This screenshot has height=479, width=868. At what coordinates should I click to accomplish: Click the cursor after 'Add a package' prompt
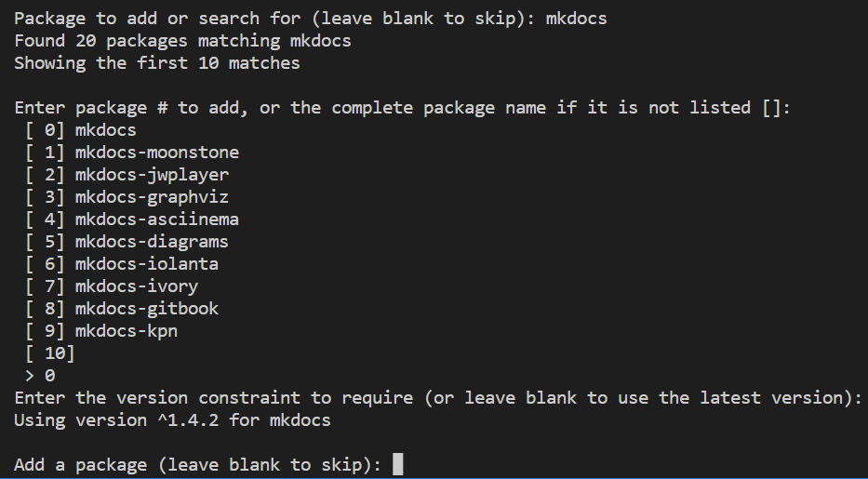(x=397, y=464)
